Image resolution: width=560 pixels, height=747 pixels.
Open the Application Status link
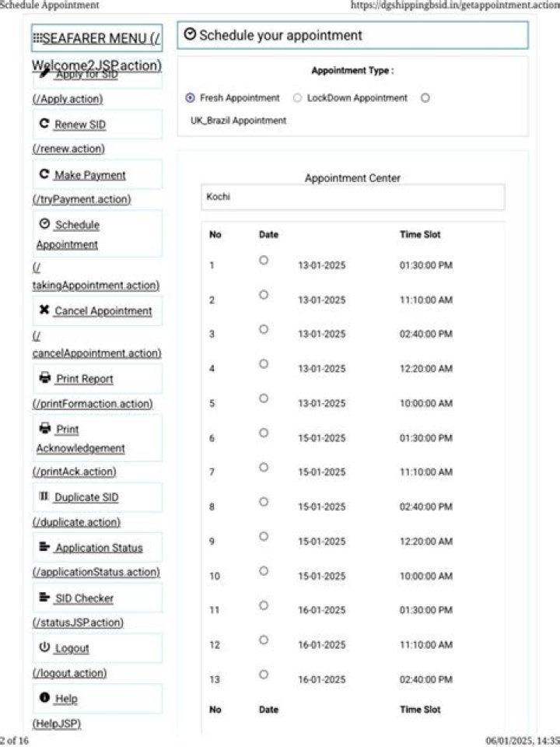click(99, 548)
